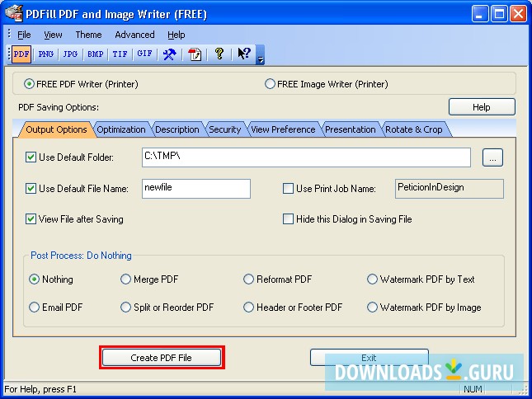
Task: Click the PDF document editor icon
Action: pos(195,54)
